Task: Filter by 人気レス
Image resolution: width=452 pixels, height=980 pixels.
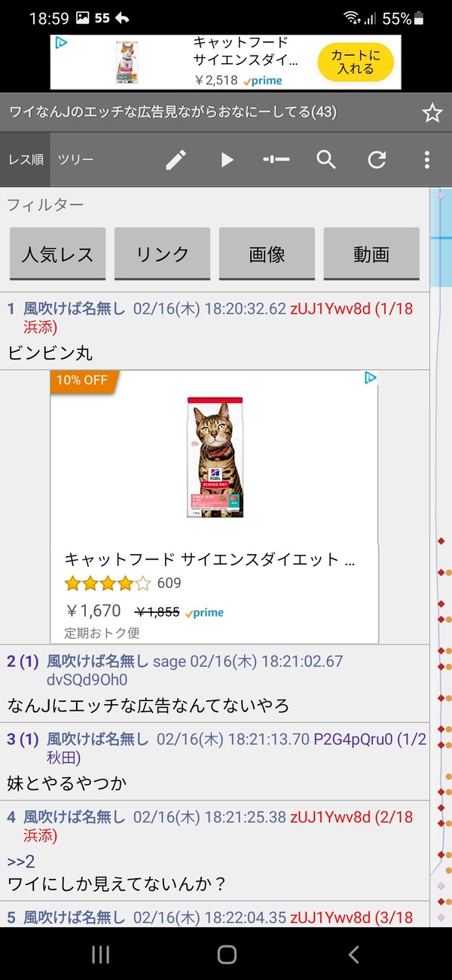Action: click(57, 254)
